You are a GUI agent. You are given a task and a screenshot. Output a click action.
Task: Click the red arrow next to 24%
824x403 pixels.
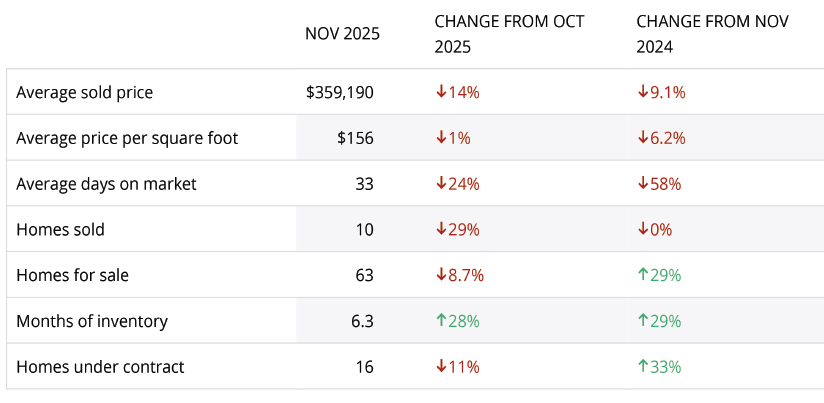[440, 184]
